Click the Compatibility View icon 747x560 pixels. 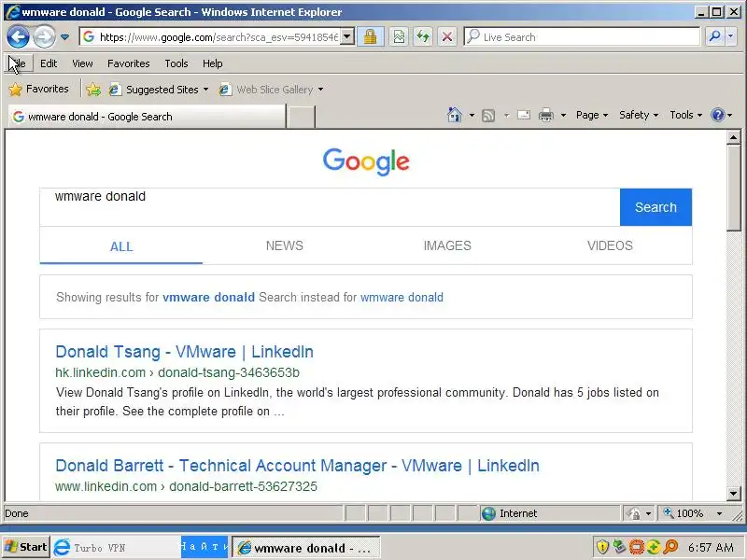click(399, 36)
